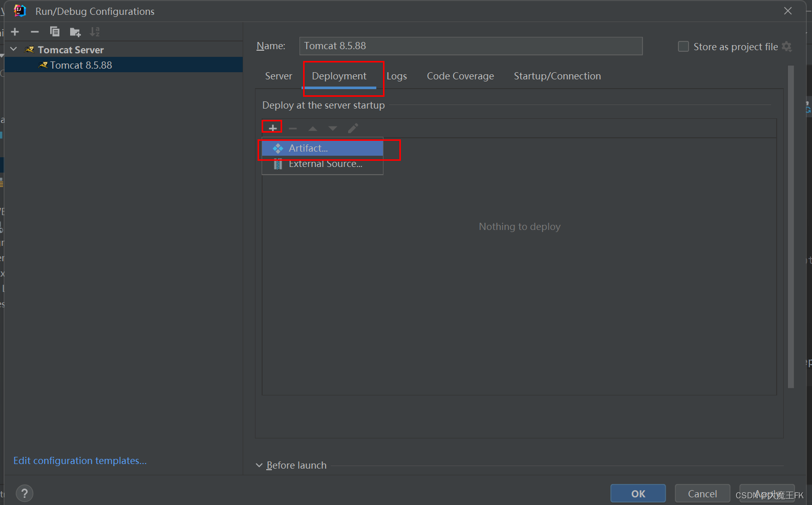This screenshot has width=812, height=505.
Task: Click the Apply button
Action: click(767, 494)
